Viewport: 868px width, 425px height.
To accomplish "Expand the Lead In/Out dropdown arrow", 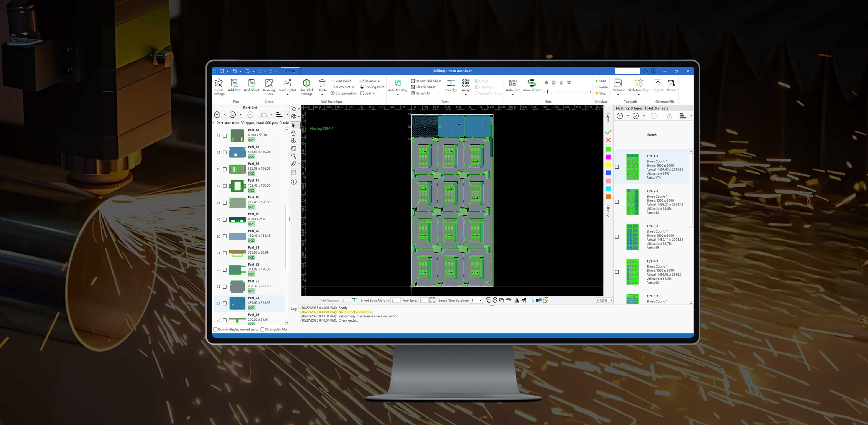I will 287,95.
